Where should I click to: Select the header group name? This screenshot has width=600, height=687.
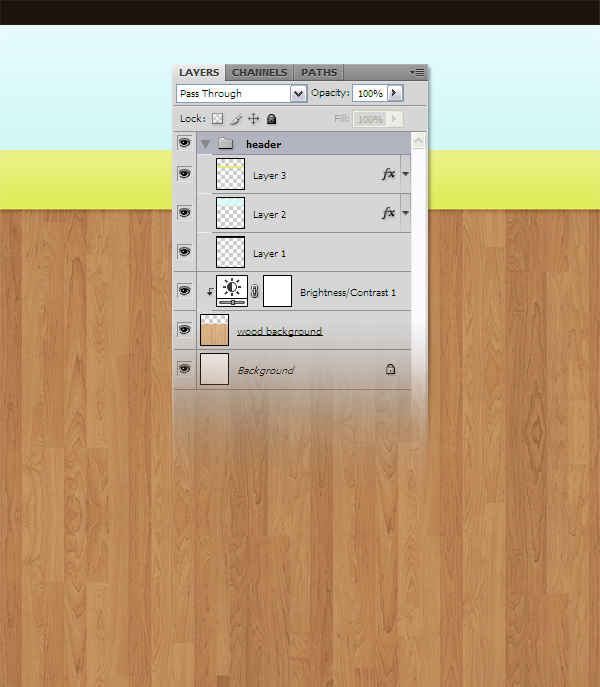coord(263,145)
